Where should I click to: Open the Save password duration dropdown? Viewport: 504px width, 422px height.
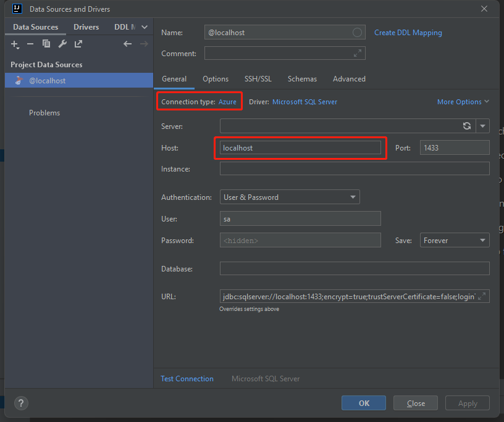point(455,240)
